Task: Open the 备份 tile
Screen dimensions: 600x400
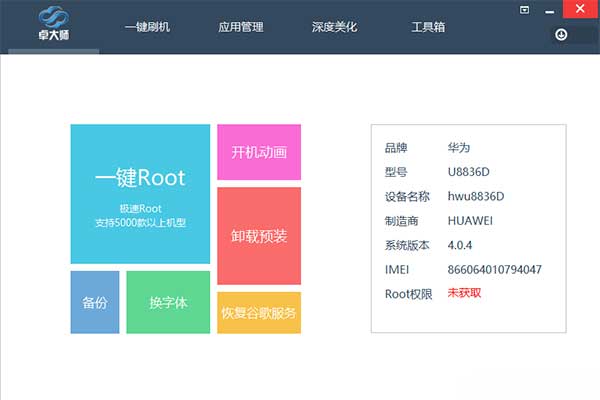Action: (x=95, y=302)
